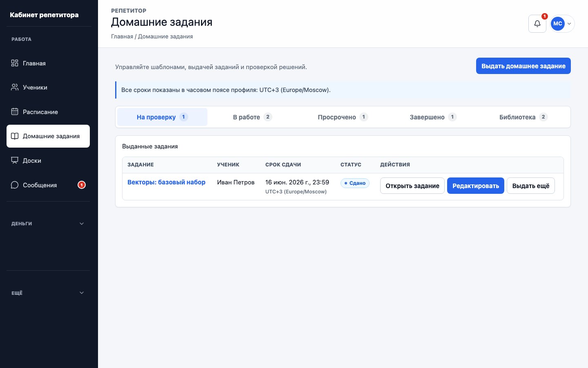Click the Домашние задания book icon
This screenshot has width=588, height=368.
point(15,136)
